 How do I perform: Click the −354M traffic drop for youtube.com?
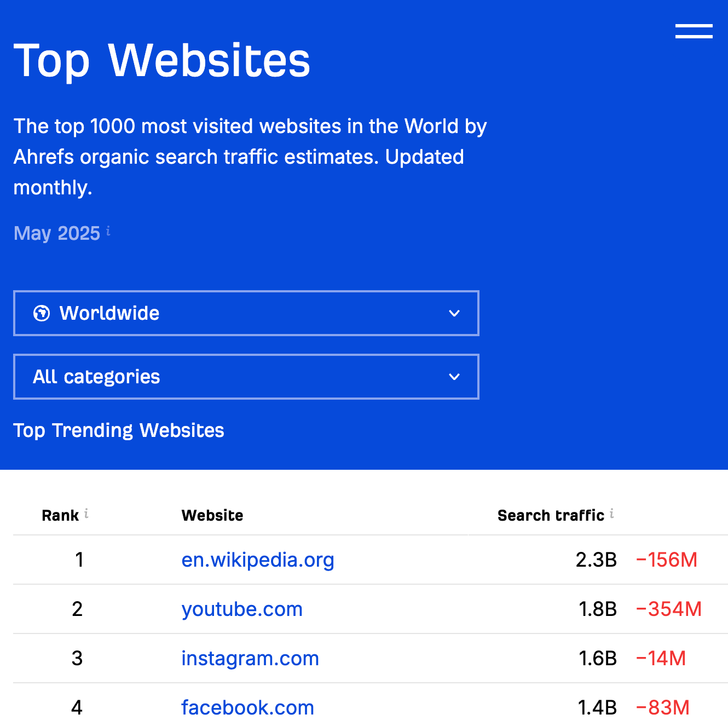(669, 609)
